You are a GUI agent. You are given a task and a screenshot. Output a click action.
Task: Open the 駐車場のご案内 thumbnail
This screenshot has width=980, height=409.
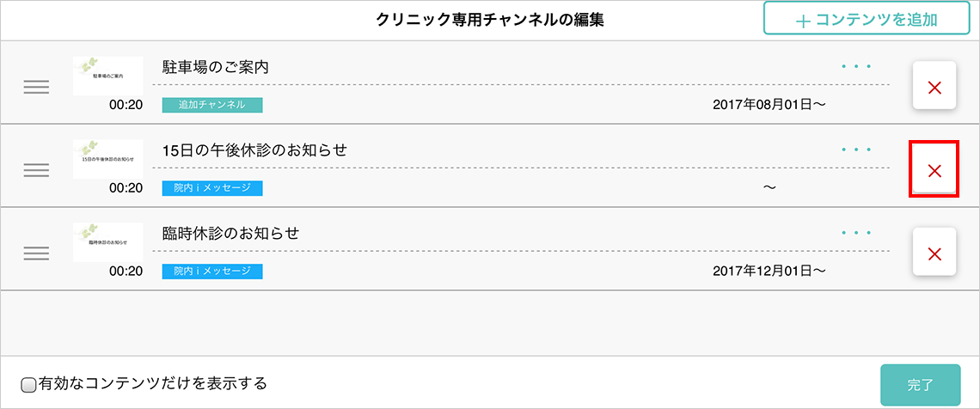click(108, 76)
